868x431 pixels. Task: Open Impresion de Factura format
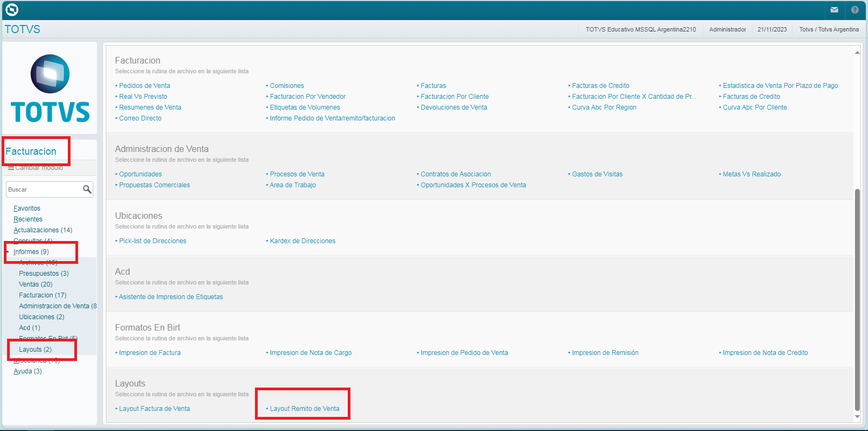(150, 353)
